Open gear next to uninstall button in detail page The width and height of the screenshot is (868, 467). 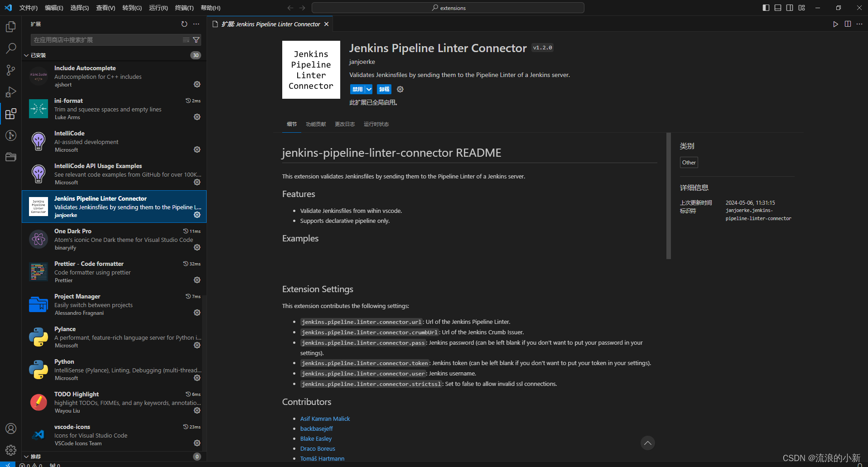pos(400,89)
